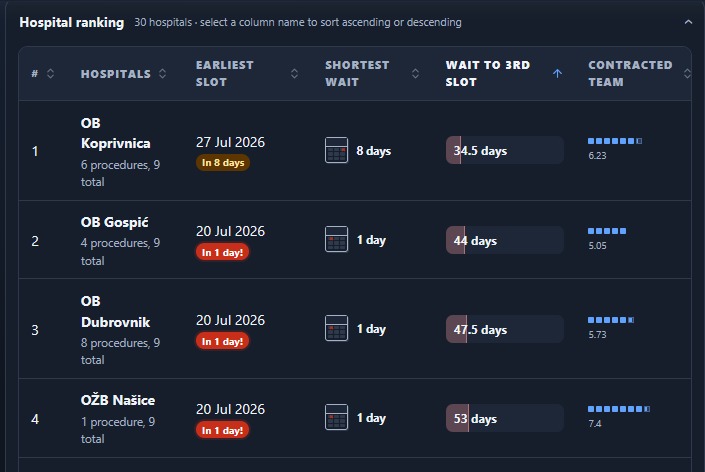Sort by the # rank column
Screen dimensions: 705x472
coord(43,74)
